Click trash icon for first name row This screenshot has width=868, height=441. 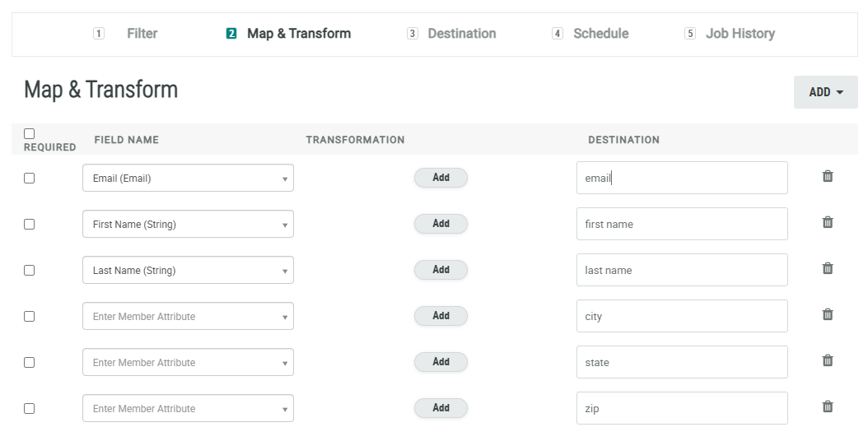(828, 222)
